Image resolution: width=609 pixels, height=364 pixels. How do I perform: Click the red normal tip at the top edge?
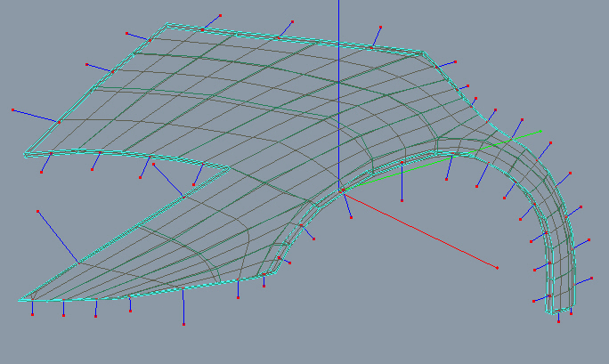pos(221,15)
